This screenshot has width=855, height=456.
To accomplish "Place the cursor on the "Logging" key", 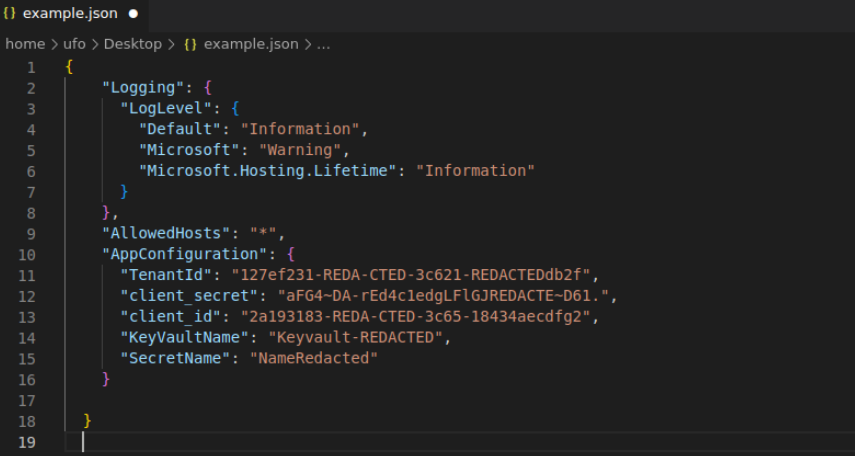I will [143, 88].
